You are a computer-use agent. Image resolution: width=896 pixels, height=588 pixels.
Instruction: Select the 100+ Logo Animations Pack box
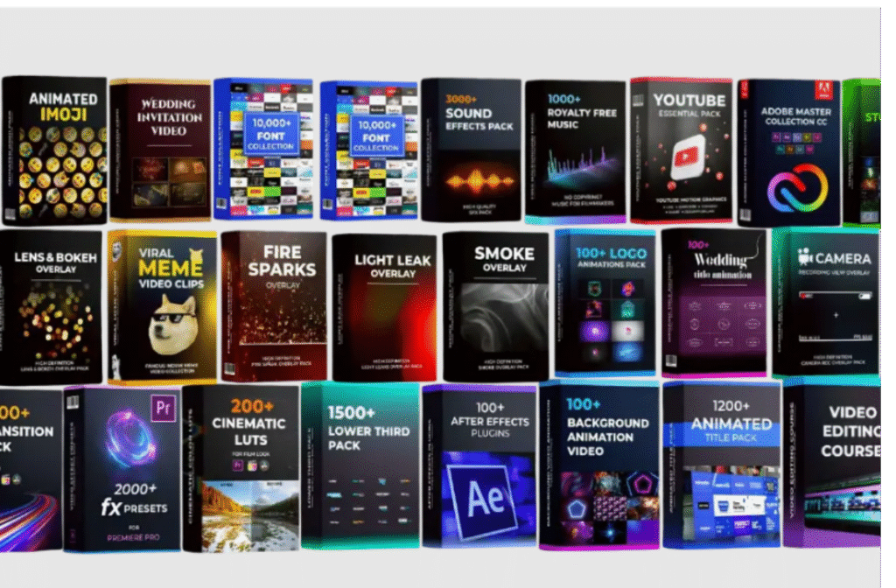[605, 303]
